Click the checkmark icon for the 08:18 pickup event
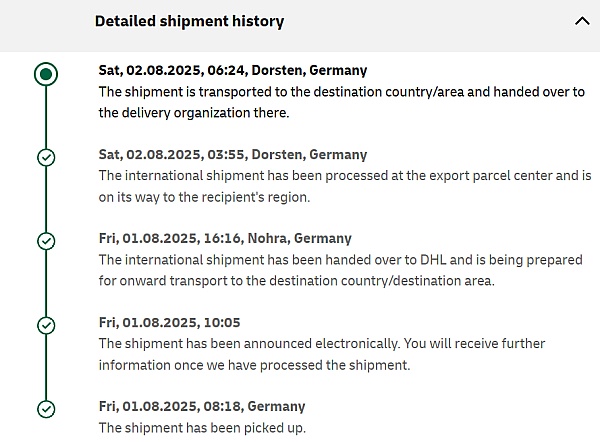This screenshot has height=442, width=600. point(45,409)
